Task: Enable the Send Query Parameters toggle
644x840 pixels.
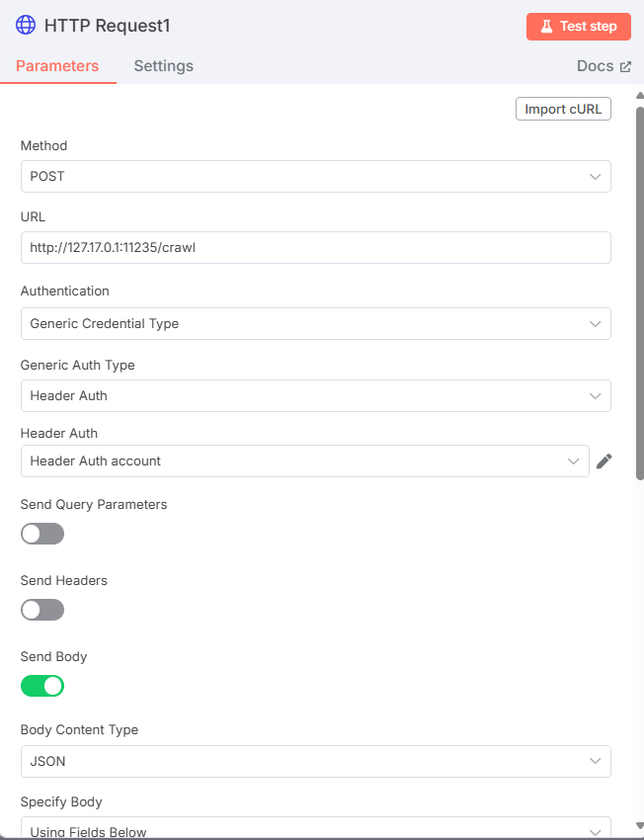Action: tap(42, 534)
